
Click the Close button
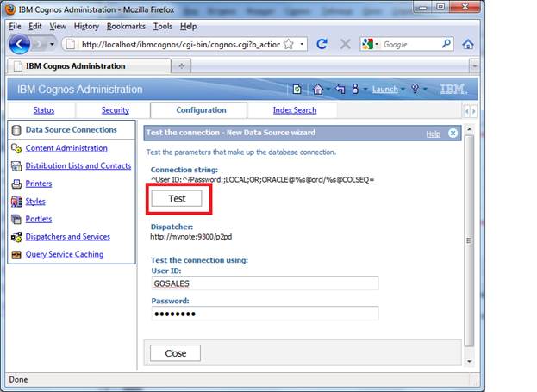pos(175,353)
